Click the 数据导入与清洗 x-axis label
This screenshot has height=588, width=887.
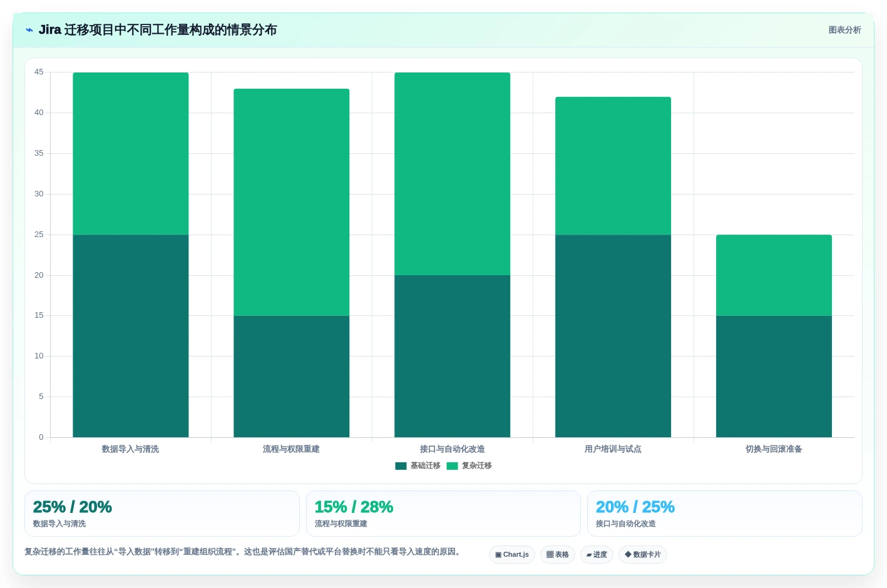coord(131,449)
